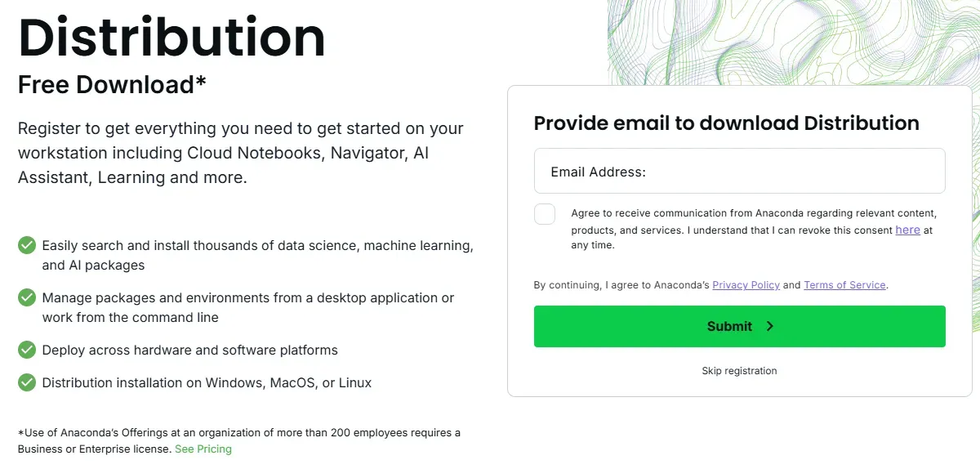
Task: Open the Privacy Policy link
Action: (746, 285)
